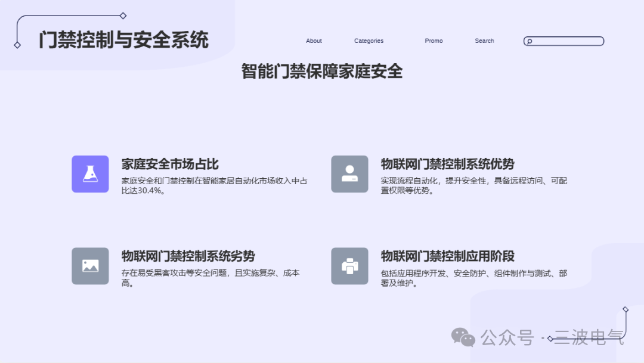Screen dimensions: 644x363
Task: Open the About menu item
Action: [314, 41]
